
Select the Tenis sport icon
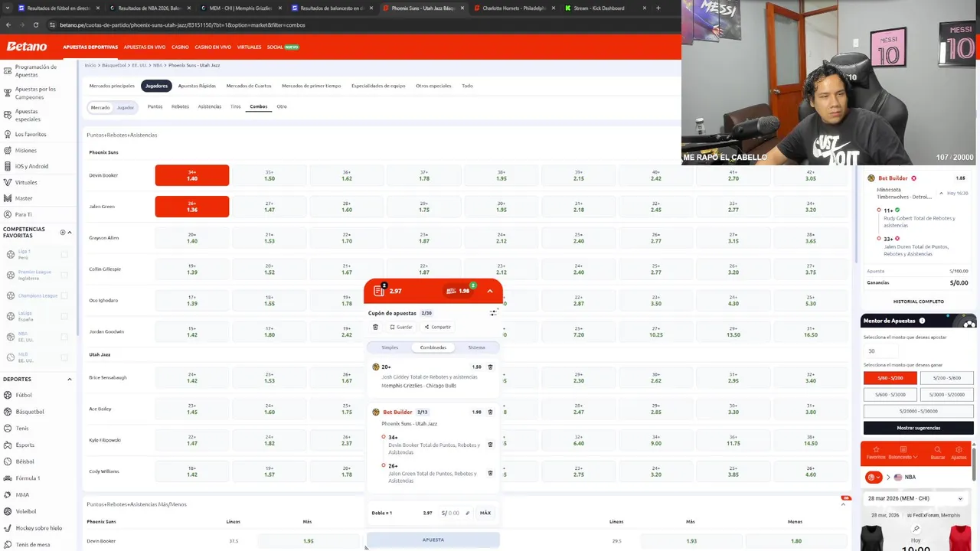click(x=8, y=429)
